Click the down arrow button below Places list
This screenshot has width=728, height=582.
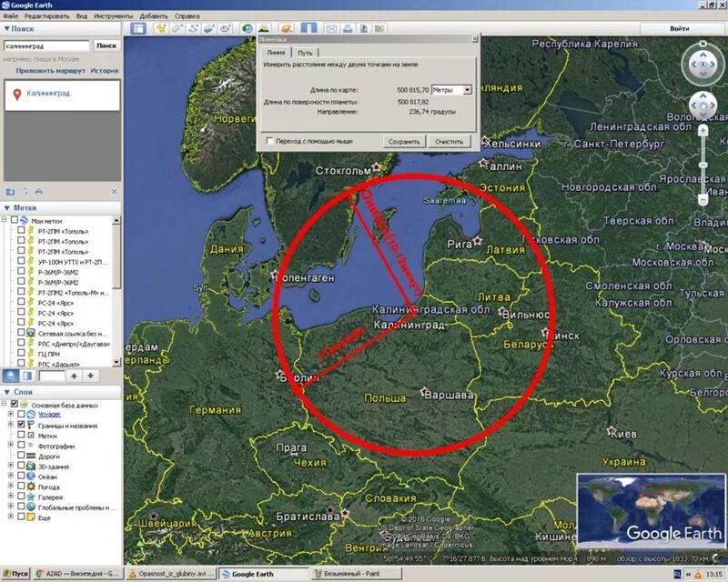pos(91,376)
